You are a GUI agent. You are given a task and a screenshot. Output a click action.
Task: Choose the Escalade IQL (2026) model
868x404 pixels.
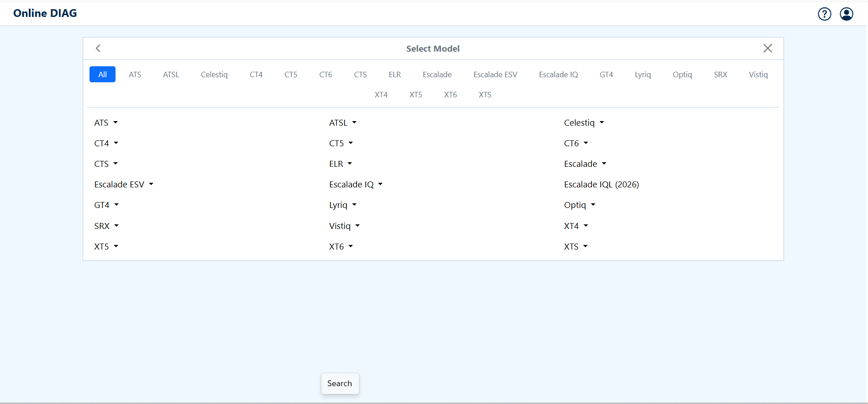coord(601,184)
